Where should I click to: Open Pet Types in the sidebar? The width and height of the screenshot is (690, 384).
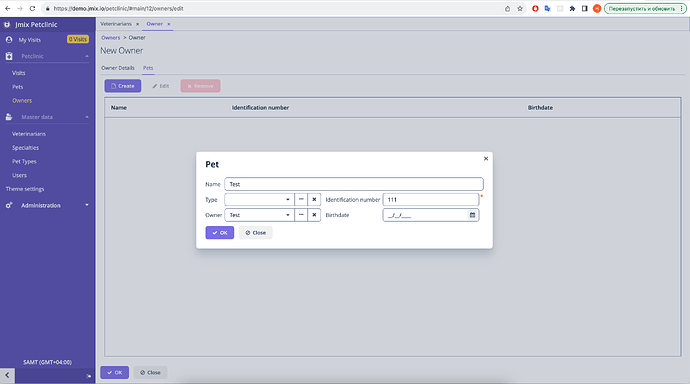24,161
